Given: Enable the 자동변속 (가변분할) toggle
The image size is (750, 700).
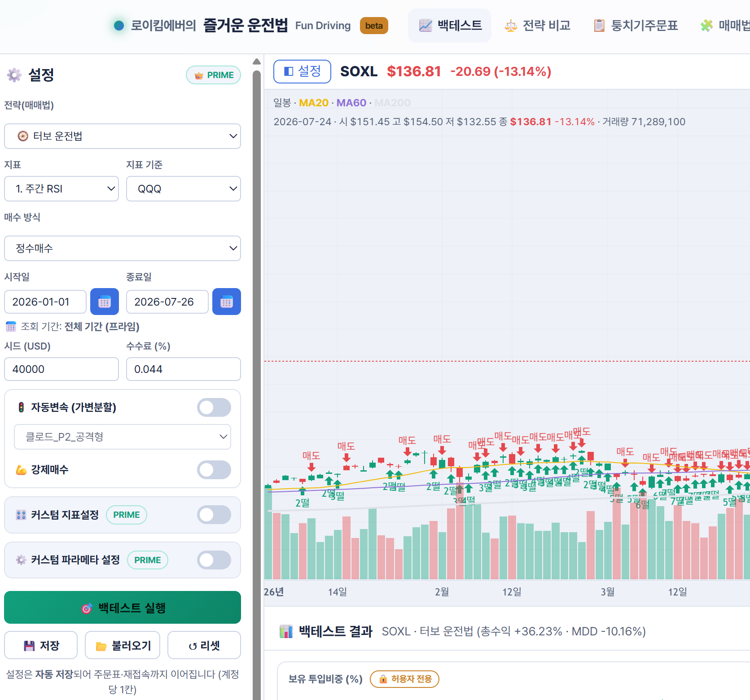Looking at the screenshot, I should (x=214, y=407).
